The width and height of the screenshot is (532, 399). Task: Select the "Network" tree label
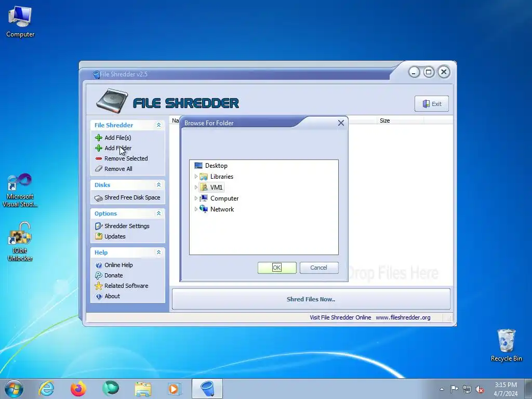(x=222, y=209)
